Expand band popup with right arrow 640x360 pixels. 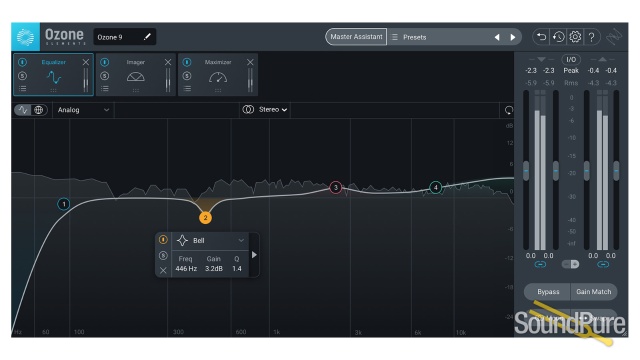(254, 255)
